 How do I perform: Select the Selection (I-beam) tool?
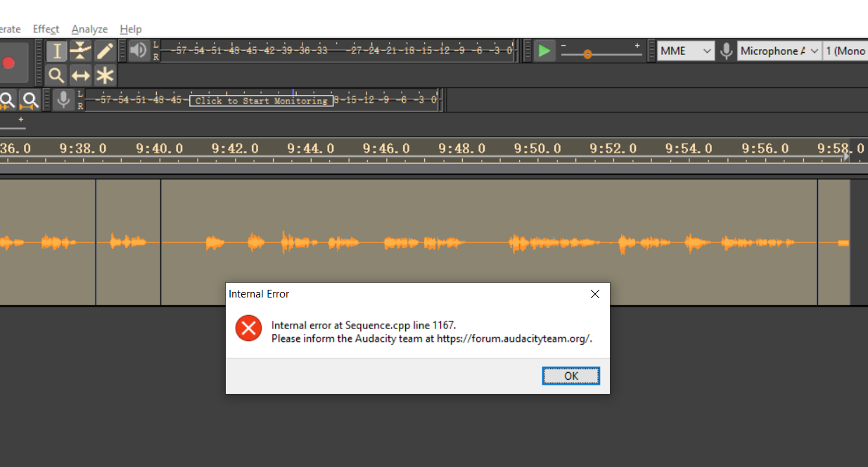click(x=57, y=51)
